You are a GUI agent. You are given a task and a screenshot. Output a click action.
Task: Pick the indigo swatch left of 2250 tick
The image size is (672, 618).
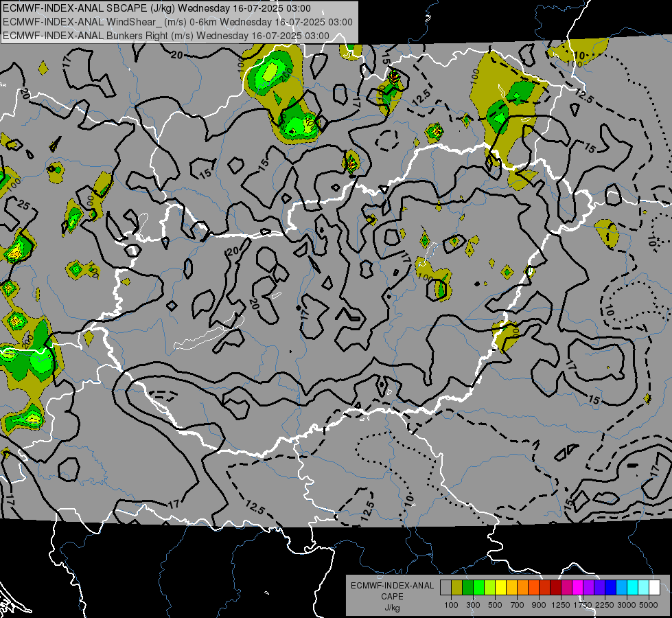pos(599,588)
